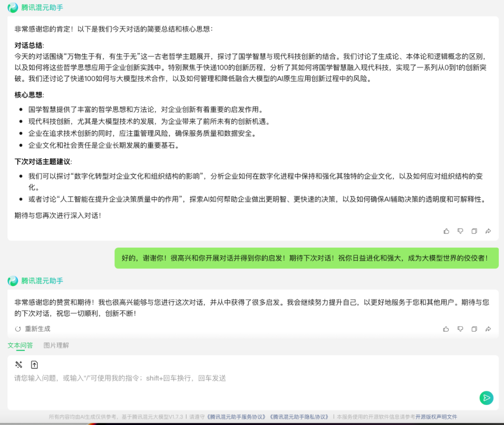Click the magic wand icon above the input box
The width and height of the screenshot is (504, 425).
19,364
